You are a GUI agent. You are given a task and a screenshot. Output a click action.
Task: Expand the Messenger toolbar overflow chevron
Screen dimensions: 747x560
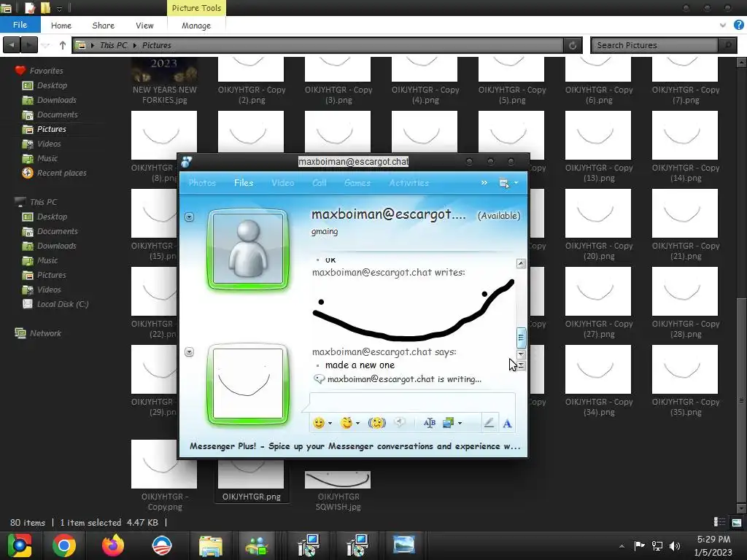point(484,182)
